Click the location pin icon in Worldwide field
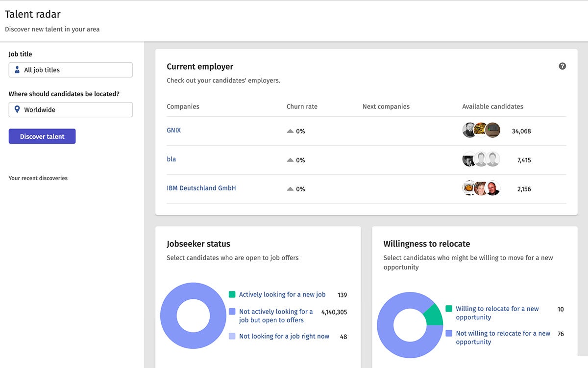588x368 pixels. (x=18, y=110)
